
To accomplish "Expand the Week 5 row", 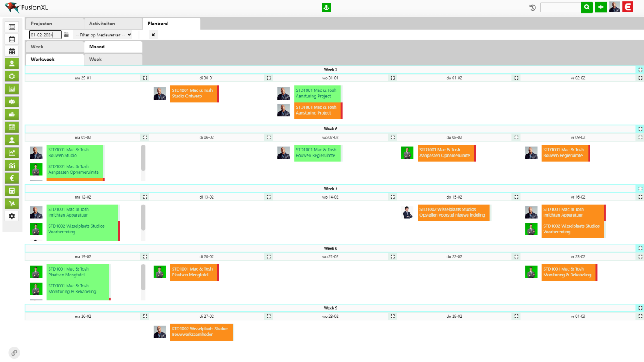I will (x=640, y=69).
